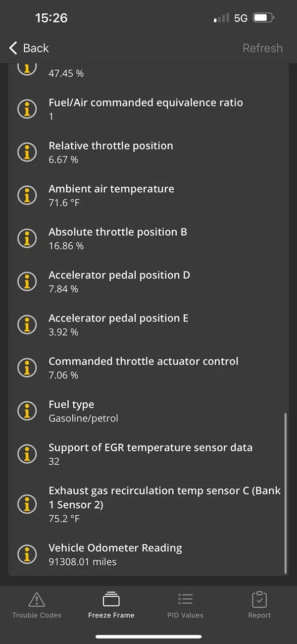The image size is (297, 644).
Task: Open the PID Values tab
Action: click(185, 605)
